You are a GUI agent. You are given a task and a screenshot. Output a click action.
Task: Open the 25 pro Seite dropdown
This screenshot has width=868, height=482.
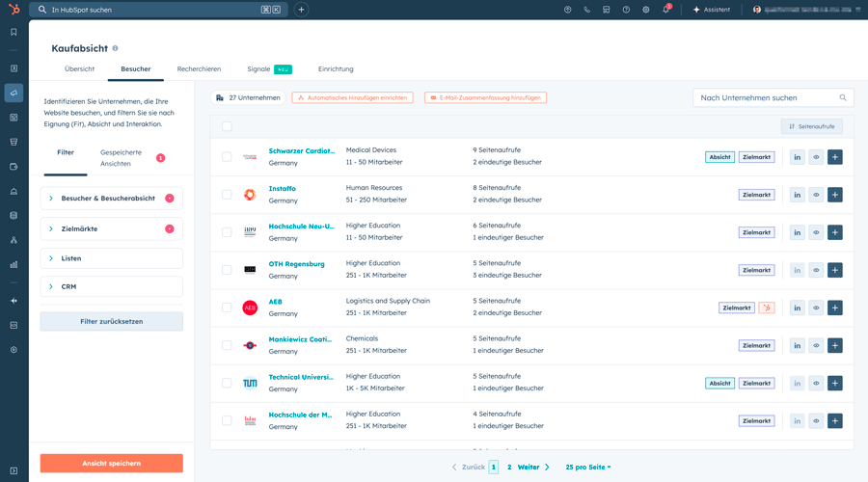(x=587, y=467)
